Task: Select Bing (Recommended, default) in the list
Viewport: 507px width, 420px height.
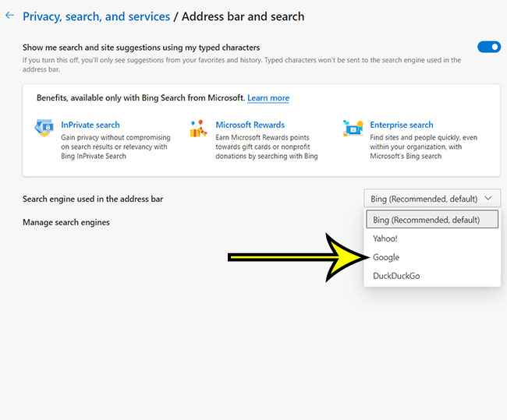Action: pyautogui.click(x=432, y=220)
